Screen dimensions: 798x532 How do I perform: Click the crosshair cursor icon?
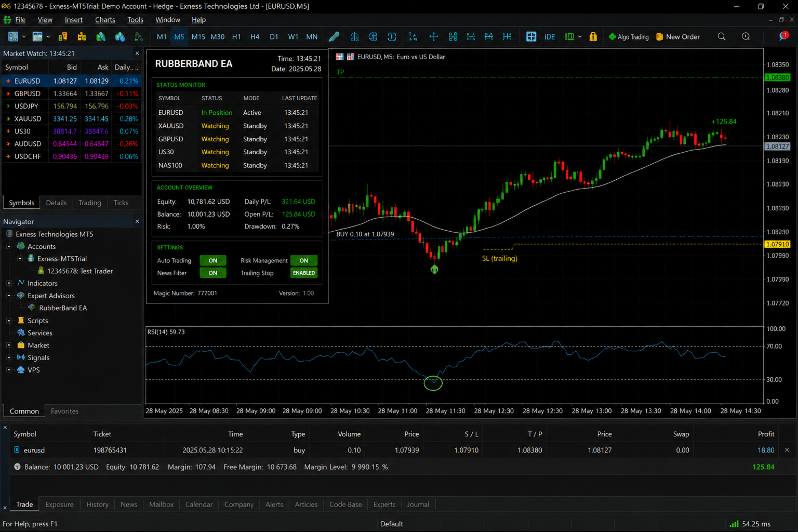coord(433,36)
